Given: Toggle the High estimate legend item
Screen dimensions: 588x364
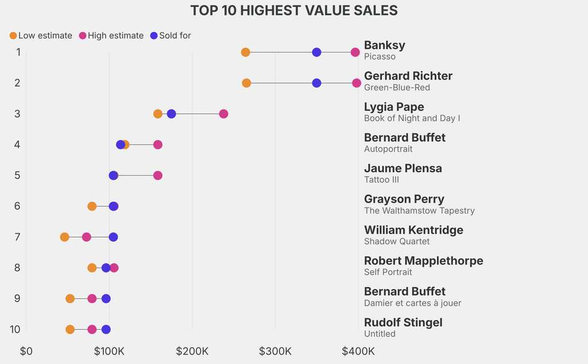Looking at the screenshot, I should click(111, 36).
